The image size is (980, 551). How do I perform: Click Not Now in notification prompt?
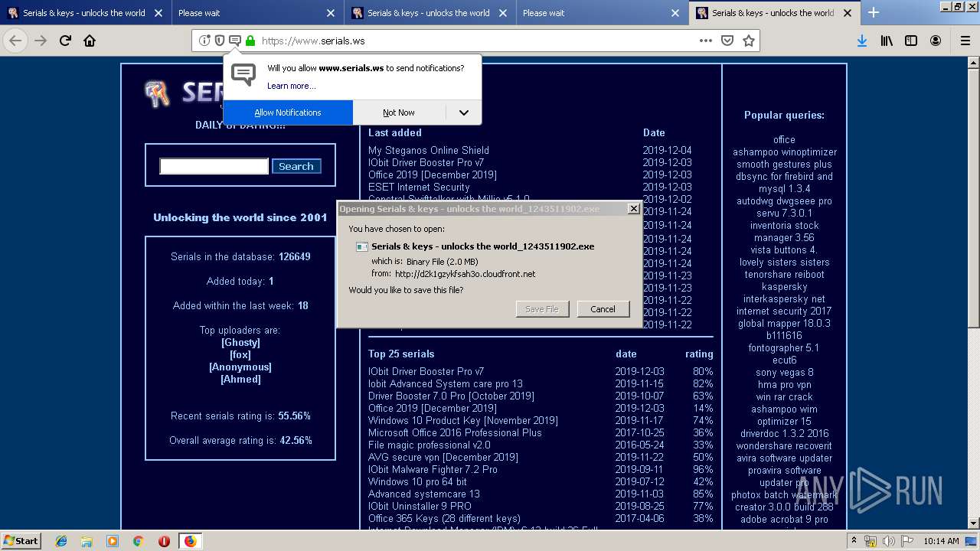[399, 112]
